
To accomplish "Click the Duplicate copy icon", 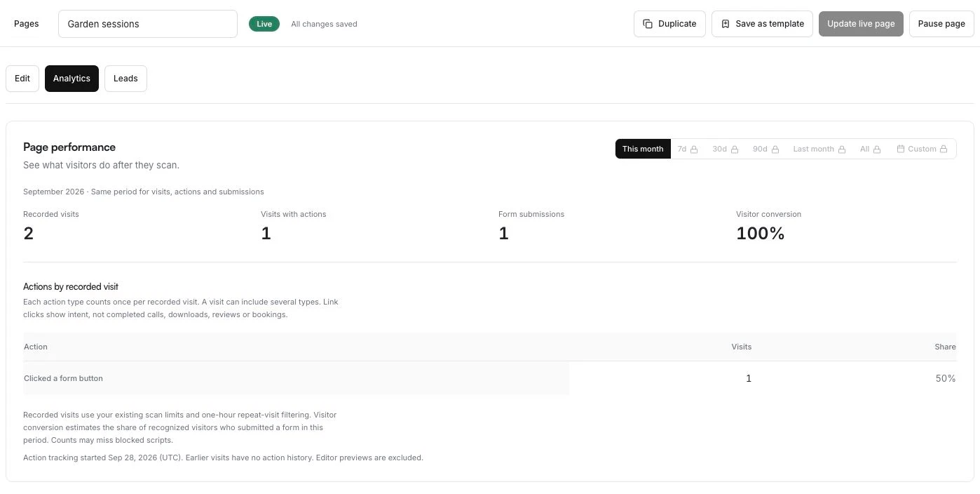I will click(648, 24).
